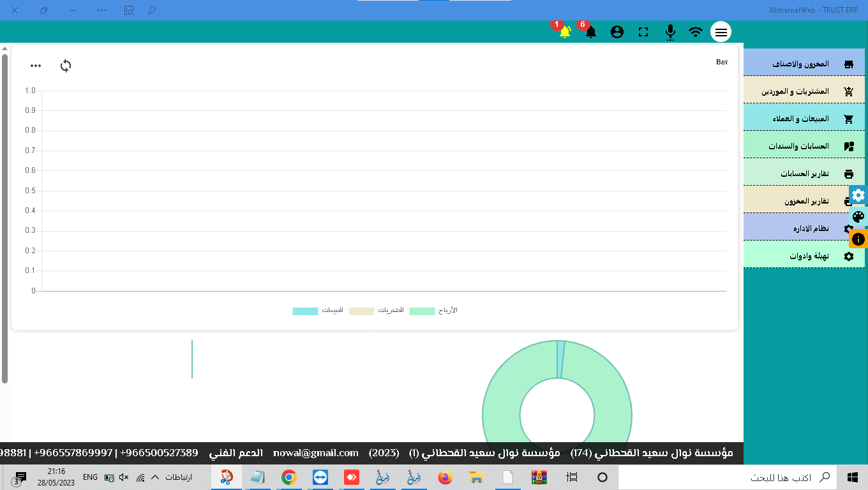Toggle الأرباح series in chart legend
868x490 pixels.
point(433,311)
